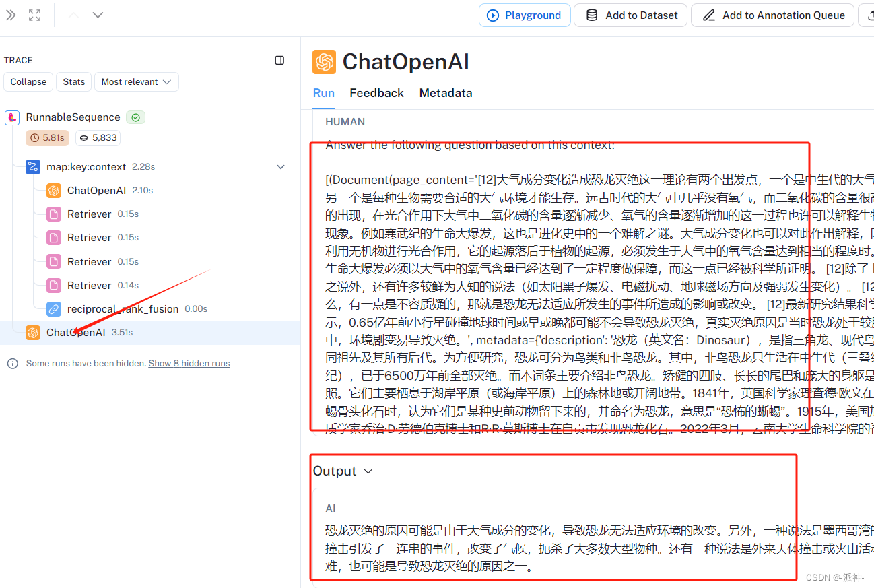This screenshot has height=588, width=874.
Task: Click the AI output label
Action: click(331, 509)
